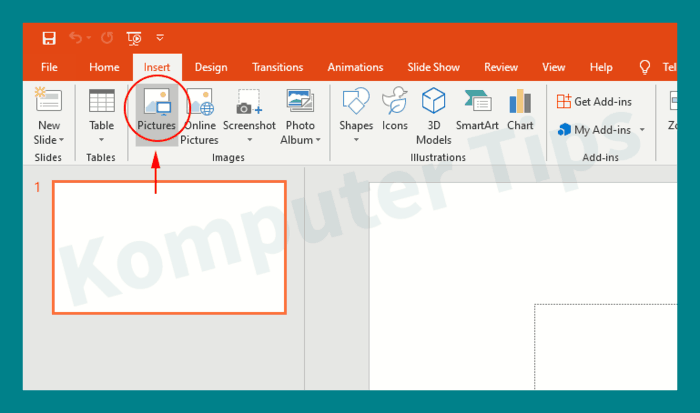Screen dimensions: 700x413
Task: Click the New Slide icon
Action: click(x=48, y=99)
